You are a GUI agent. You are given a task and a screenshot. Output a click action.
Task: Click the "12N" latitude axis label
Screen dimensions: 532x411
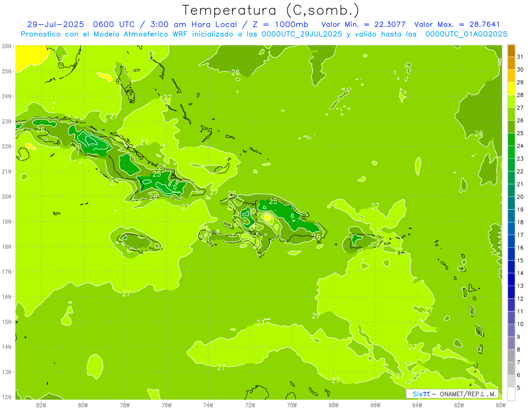coord(7,397)
